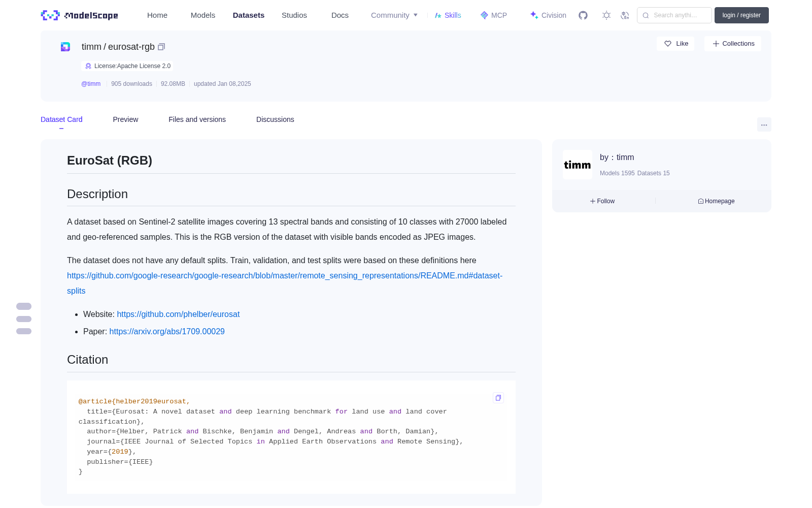Click the '92.08MB' size text

point(173,84)
